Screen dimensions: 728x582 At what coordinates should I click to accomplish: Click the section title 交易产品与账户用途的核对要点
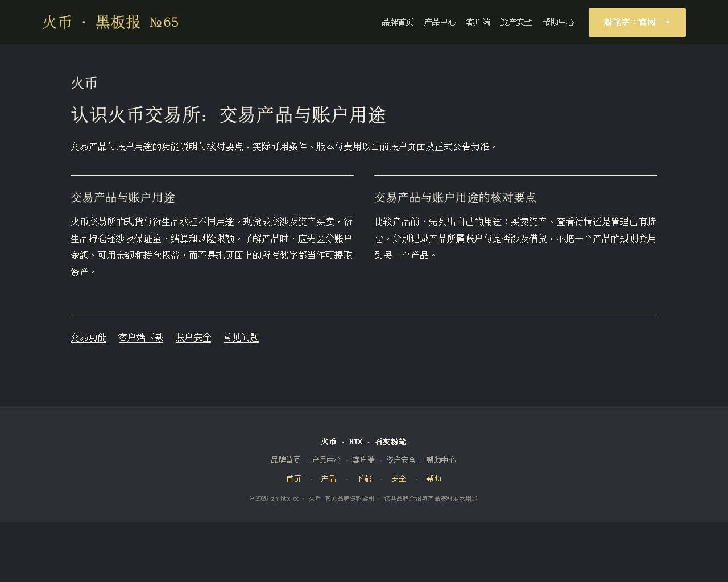tap(456, 197)
